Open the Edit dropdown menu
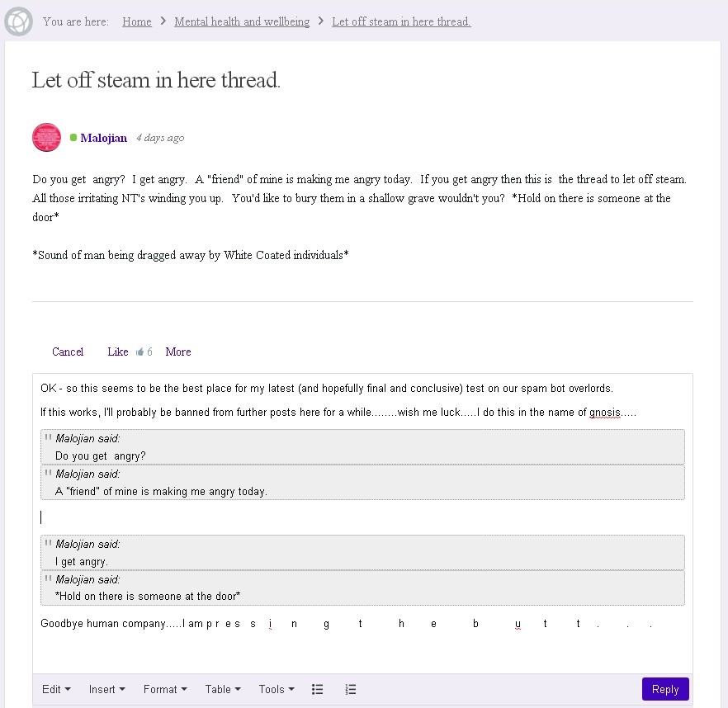The width and height of the screenshot is (728, 708). [x=56, y=690]
